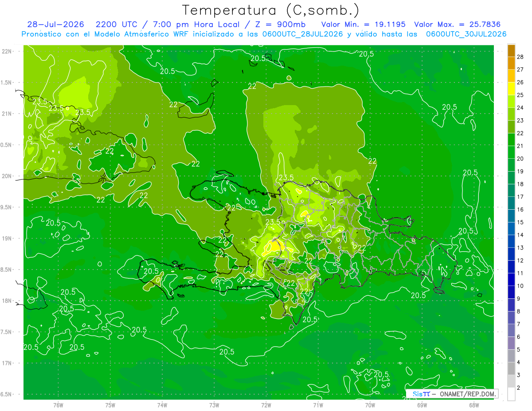Click the "19N" latitude axis label
This screenshot has height=411, width=532.
click(x=7, y=239)
